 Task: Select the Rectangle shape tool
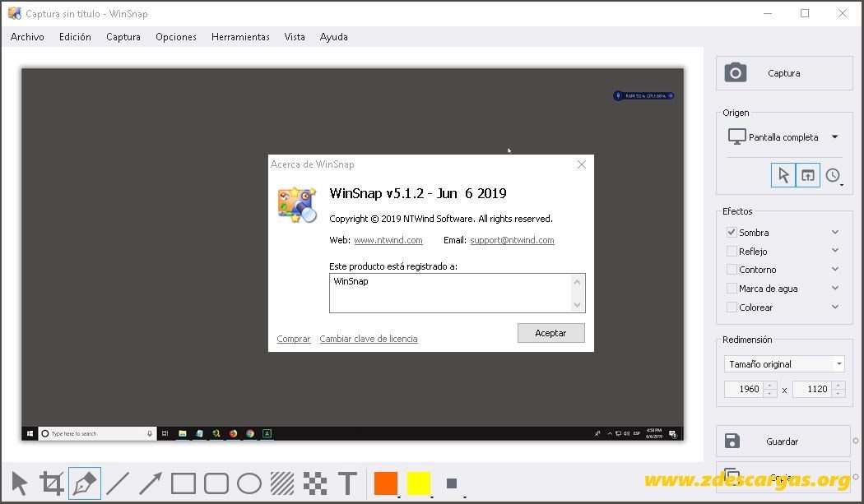(x=183, y=483)
